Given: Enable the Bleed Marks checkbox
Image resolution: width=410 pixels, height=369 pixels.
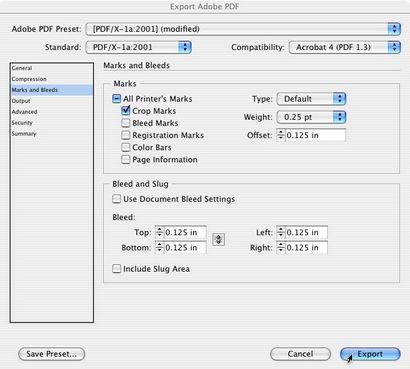Looking at the screenshot, I should [126, 123].
